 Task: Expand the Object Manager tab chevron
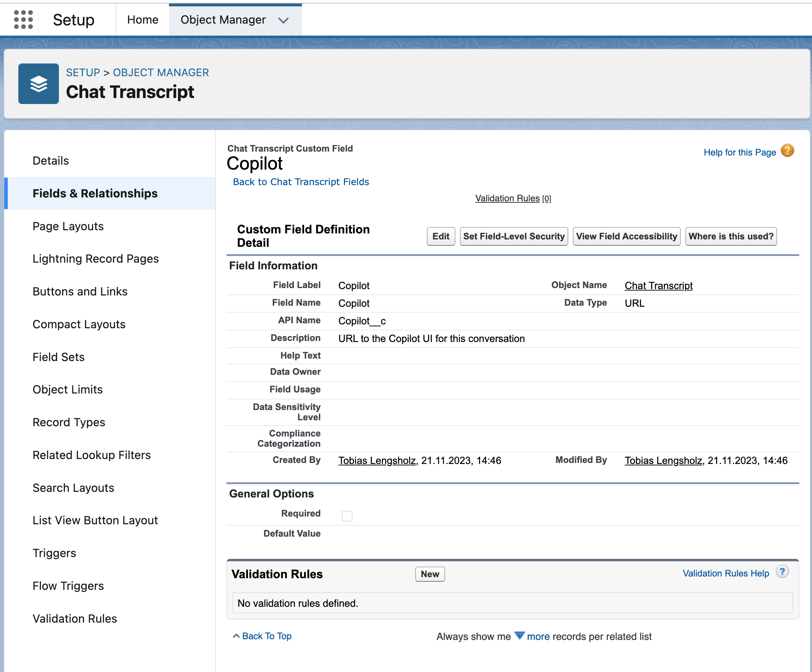point(284,20)
